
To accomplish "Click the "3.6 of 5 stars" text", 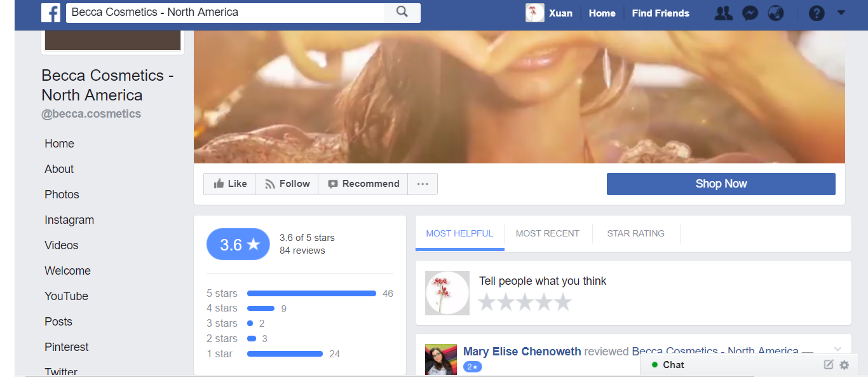I will [x=307, y=238].
